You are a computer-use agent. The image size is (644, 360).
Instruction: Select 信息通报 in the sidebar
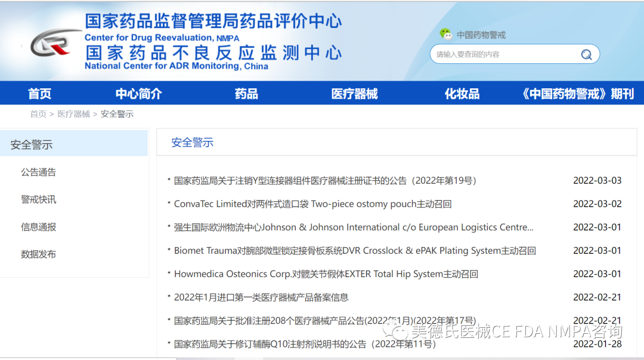(x=39, y=227)
